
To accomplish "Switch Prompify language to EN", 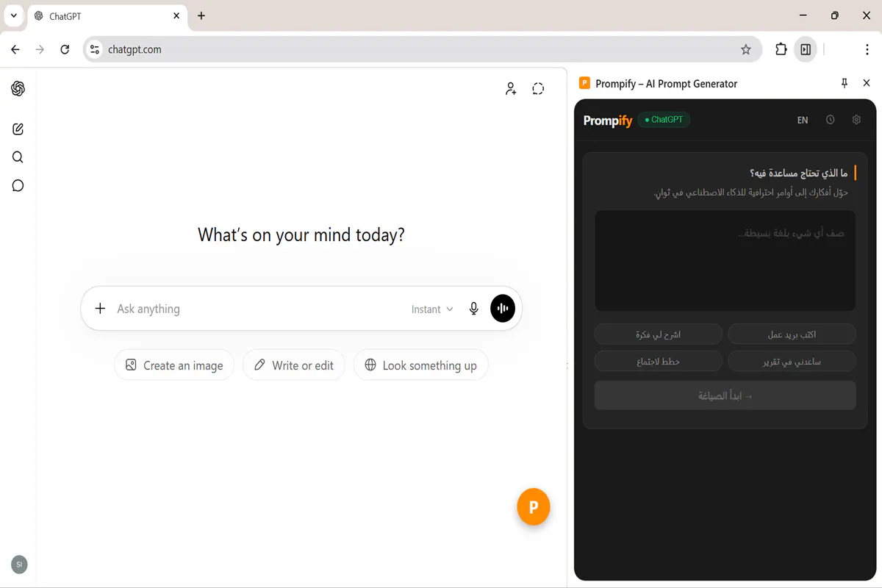I will (803, 120).
